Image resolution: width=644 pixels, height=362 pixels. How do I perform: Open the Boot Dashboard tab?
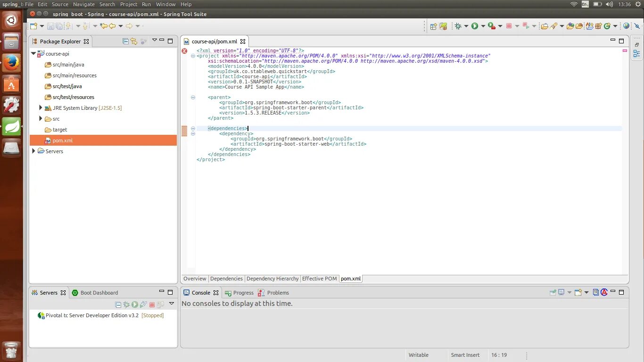coord(95,293)
